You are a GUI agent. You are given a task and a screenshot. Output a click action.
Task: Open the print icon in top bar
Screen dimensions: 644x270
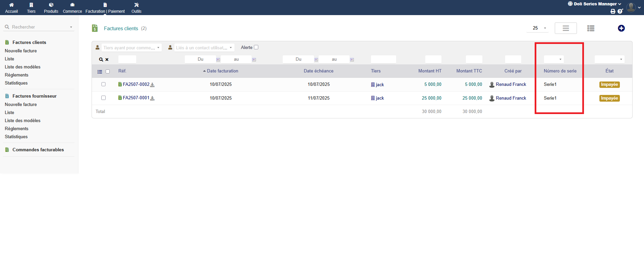[x=613, y=11]
